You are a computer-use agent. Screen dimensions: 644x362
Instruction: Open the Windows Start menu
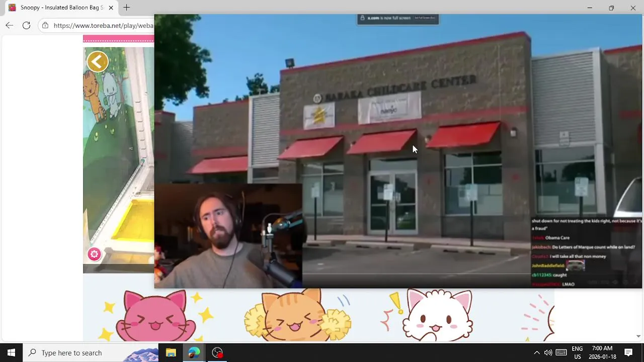[x=11, y=352]
